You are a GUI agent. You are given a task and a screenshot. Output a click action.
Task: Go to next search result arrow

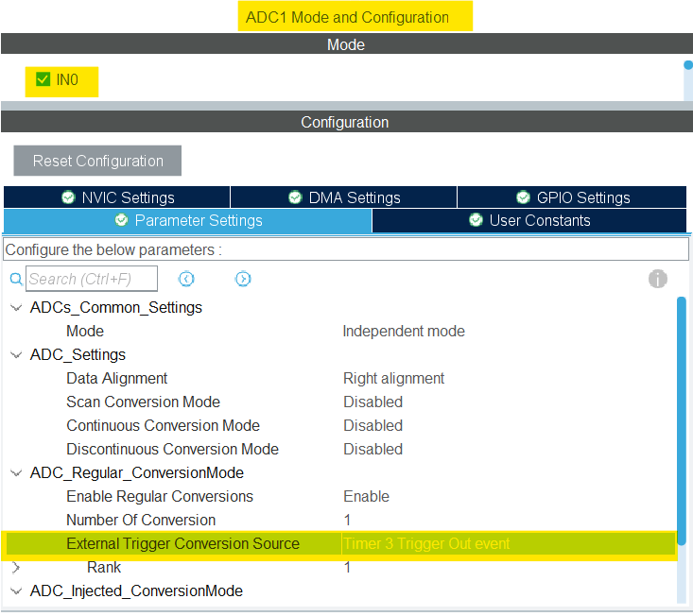243,279
